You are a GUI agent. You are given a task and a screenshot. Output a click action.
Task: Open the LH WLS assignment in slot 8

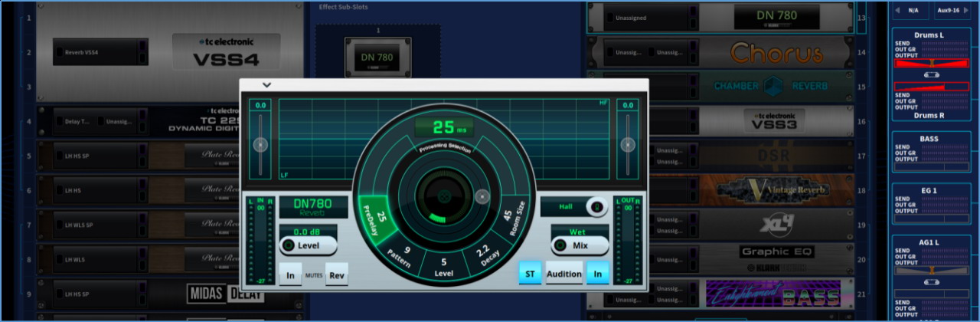pos(100,260)
